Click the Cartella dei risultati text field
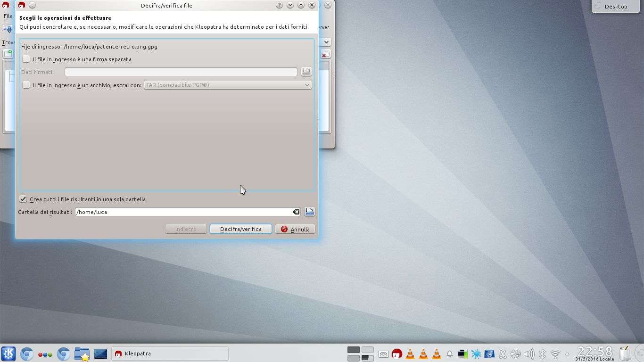Screen dimensions: 644x362 (183, 212)
